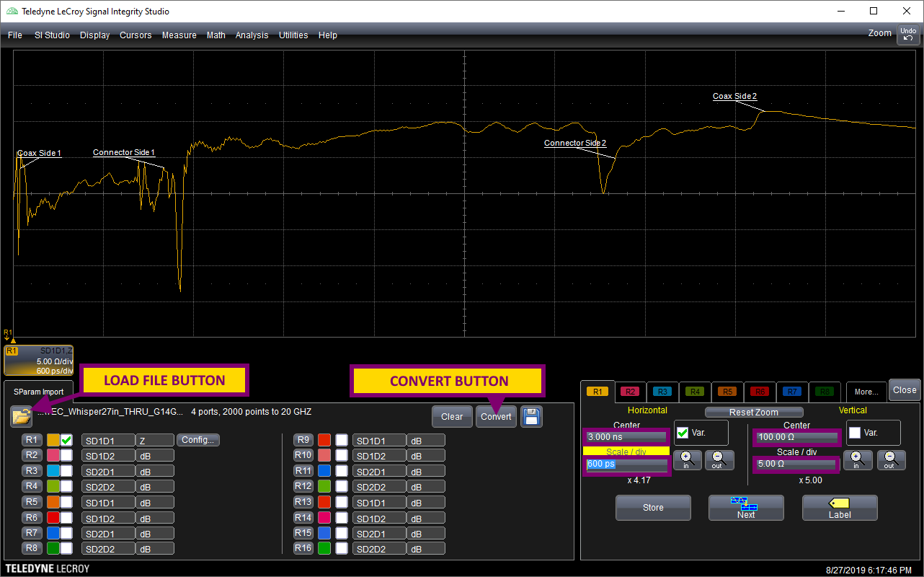
Task: Click the Convert button
Action: (x=496, y=417)
